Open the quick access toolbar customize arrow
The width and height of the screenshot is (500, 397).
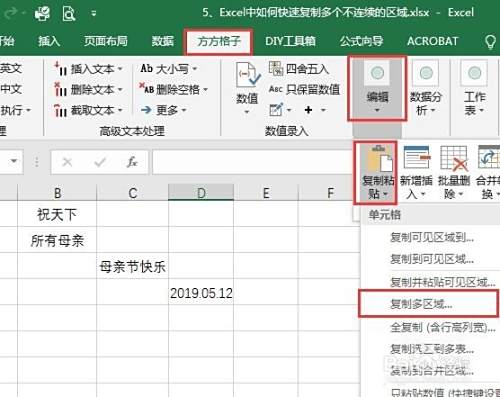[x=94, y=14]
